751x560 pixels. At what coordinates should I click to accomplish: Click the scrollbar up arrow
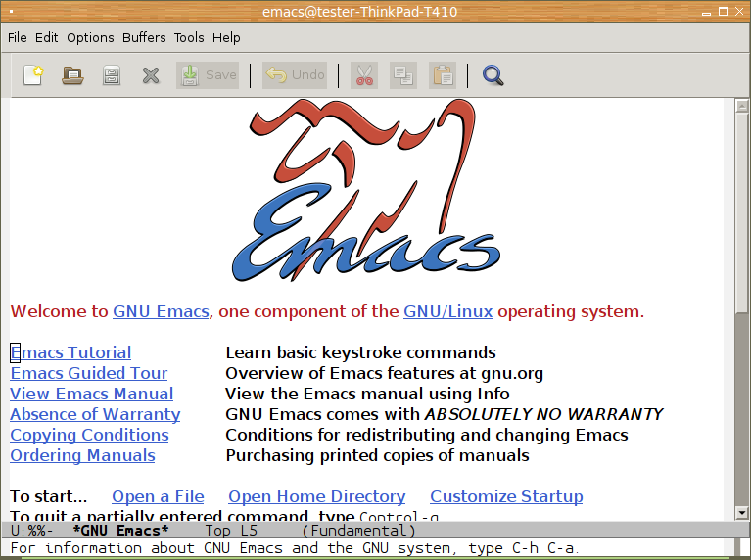(741, 106)
